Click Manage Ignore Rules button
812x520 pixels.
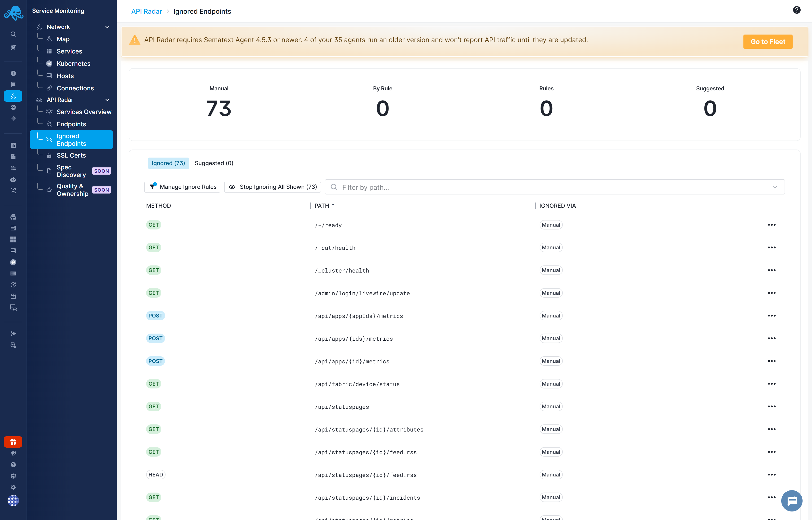tap(182, 187)
